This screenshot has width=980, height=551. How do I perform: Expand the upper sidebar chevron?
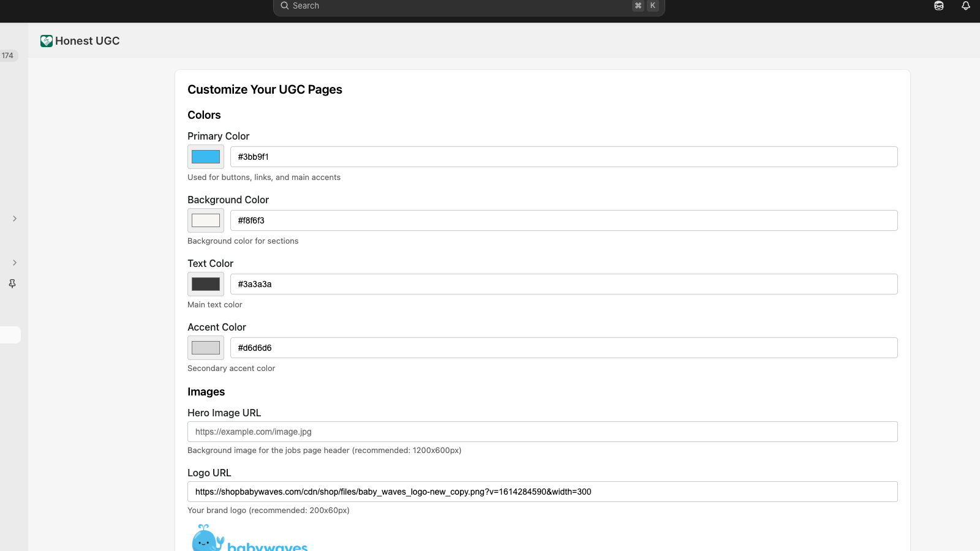15,219
